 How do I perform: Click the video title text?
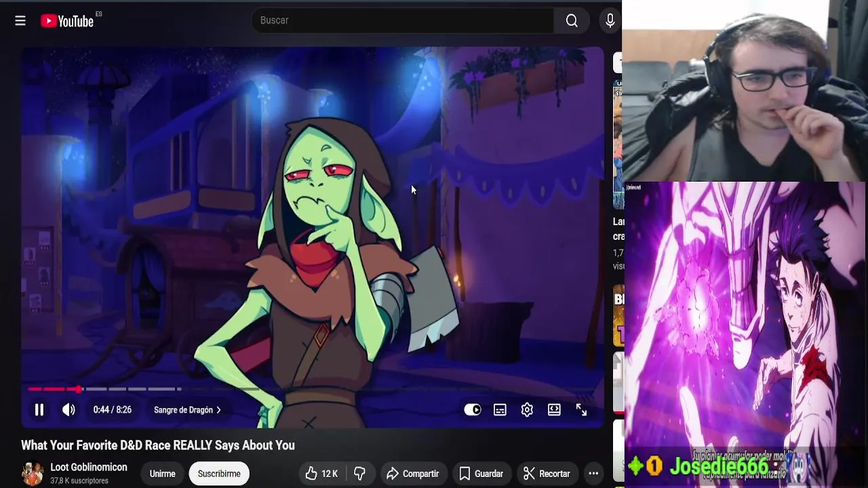coord(158,445)
